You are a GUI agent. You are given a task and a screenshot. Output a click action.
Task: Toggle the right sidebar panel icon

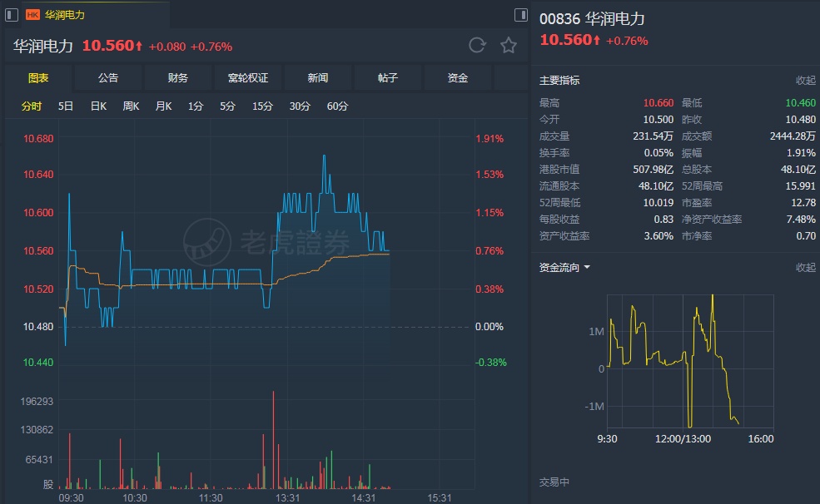(521, 15)
